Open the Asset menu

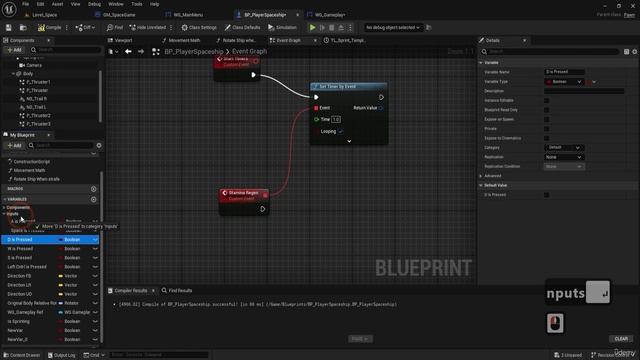click(57, 4)
